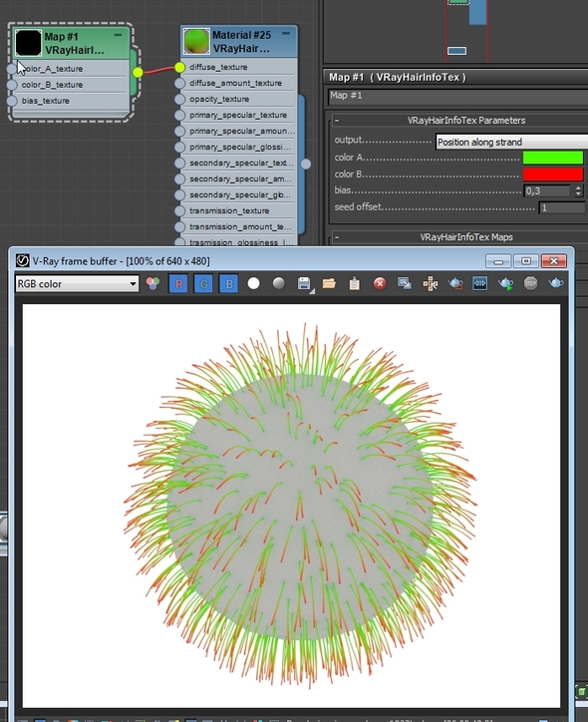Clear the frame buffer red X icon

pos(380,283)
